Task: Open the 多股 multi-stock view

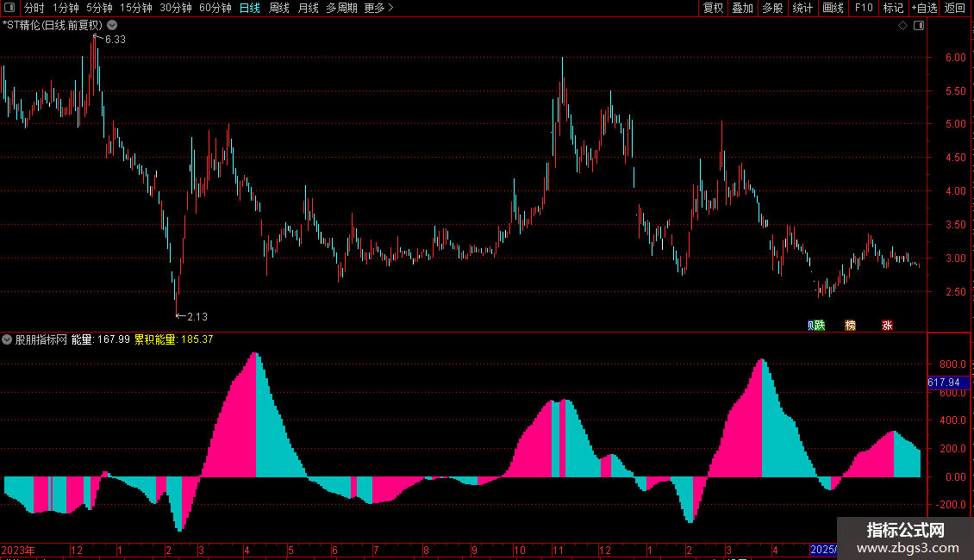Action: [x=772, y=8]
